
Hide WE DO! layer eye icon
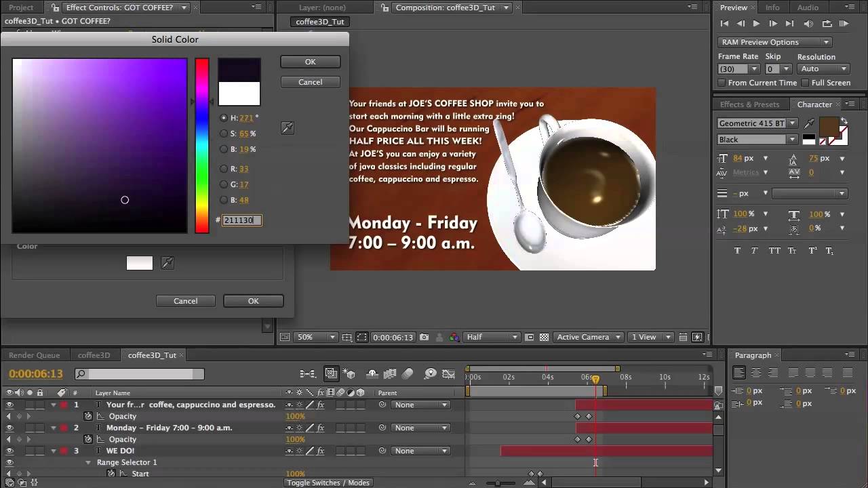[x=9, y=451]
